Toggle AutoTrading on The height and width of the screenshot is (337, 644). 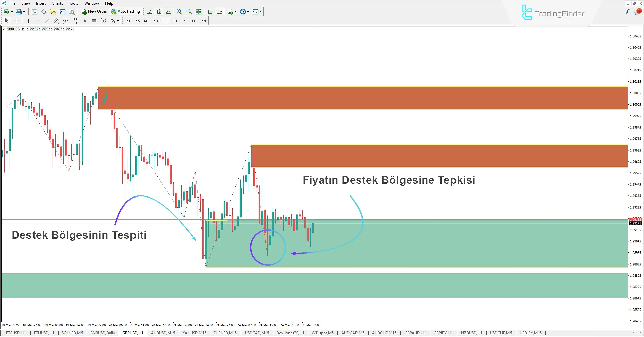pyautogui.click(x=125, y=11)
